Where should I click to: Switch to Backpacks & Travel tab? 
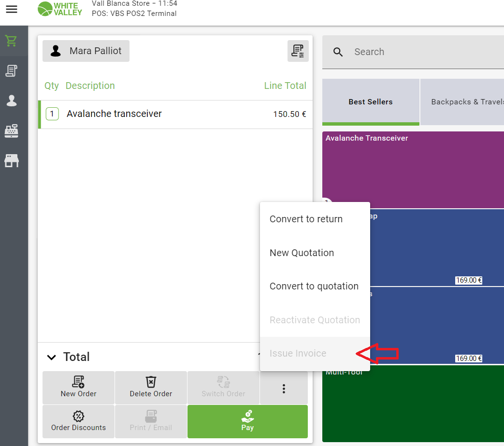[x=462, y=102]
